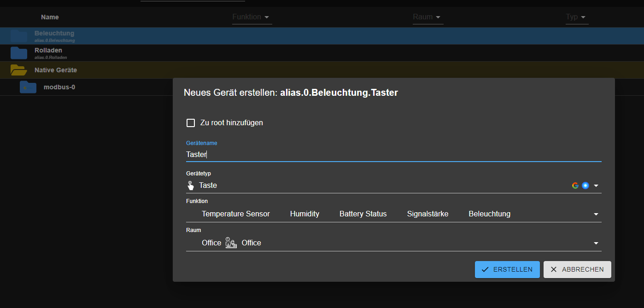Open the Gerätetyp dropdown arrow
Image resolution: width=644 pixels, height=308 pixels.
[596, 186]
